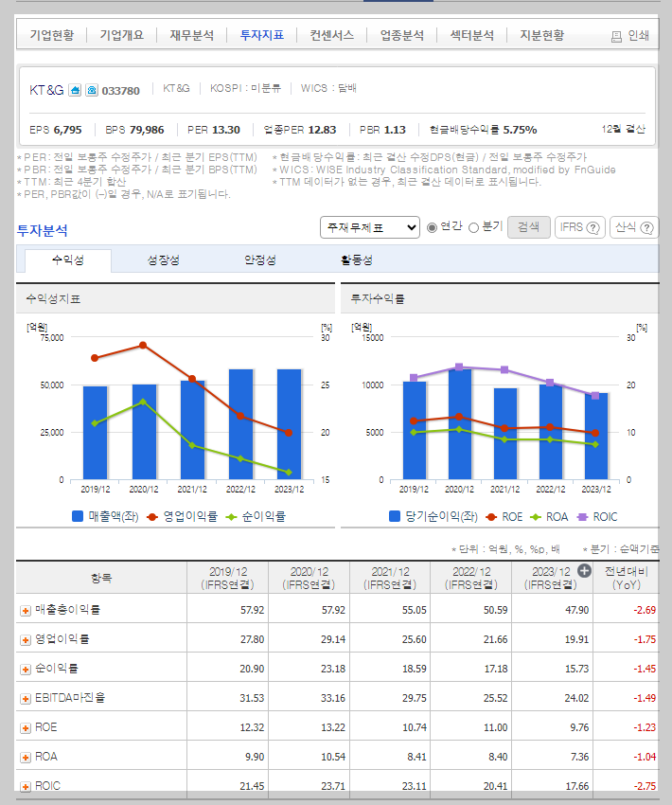The image size is (672, 805).
Task: Switch to the 수익성 tab
Action: tap(68, 260)
